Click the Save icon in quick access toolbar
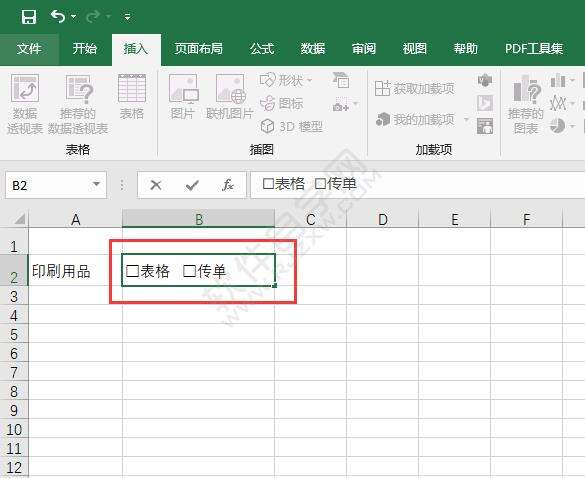Screen dimensions: 585x478 29,17
